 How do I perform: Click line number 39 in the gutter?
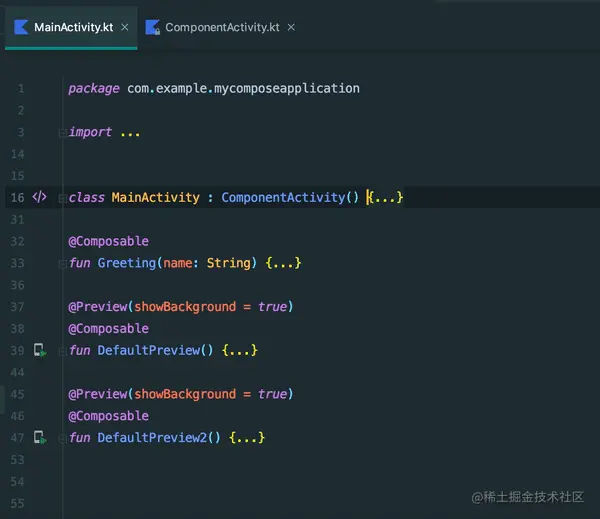click(x=17, y=351)
